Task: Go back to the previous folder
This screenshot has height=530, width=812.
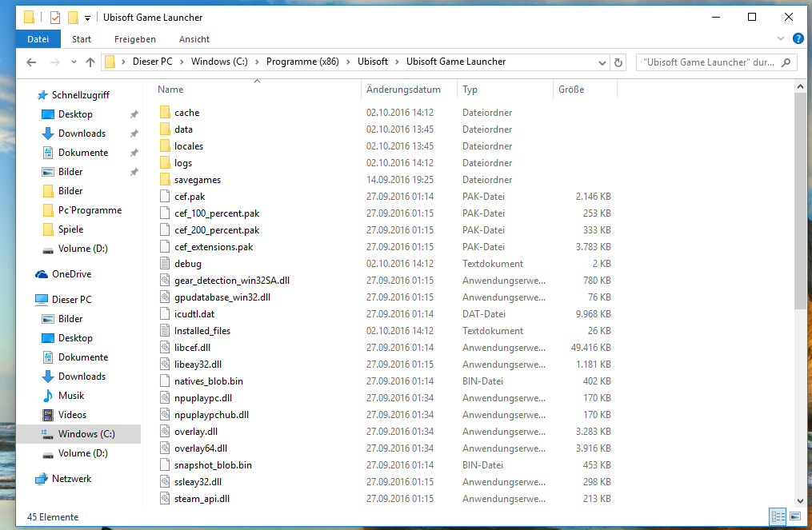Action: [x=31, y=62]
